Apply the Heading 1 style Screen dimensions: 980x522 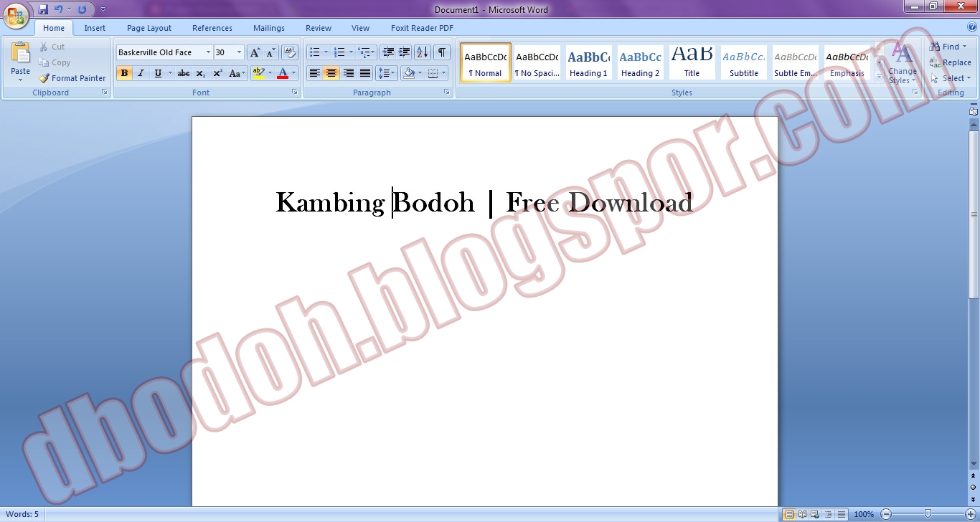pyautogui.click(x=588, y=62)
